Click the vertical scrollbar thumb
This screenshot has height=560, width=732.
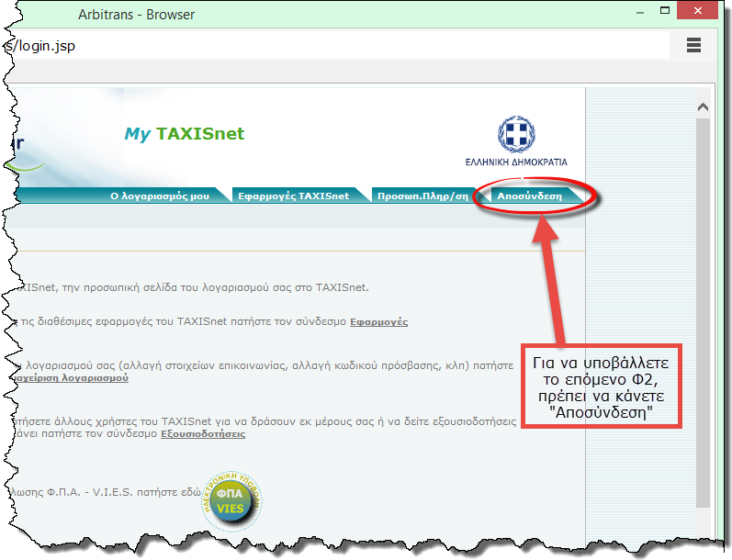coord(703,313)
